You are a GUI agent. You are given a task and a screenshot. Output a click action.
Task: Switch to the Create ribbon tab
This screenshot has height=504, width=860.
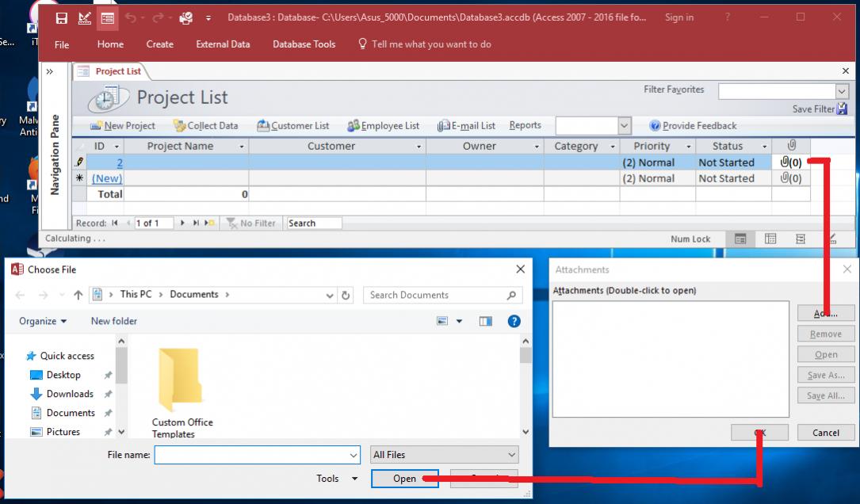point(159,44)
